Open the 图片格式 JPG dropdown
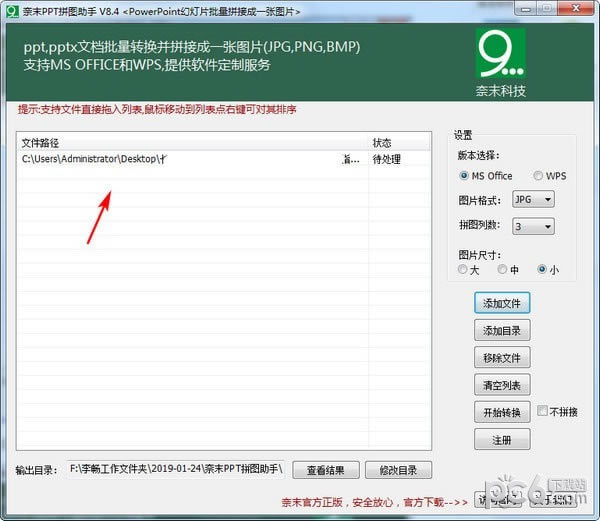The width and height of the screenshot is (600, 521). tap(532, 199)
